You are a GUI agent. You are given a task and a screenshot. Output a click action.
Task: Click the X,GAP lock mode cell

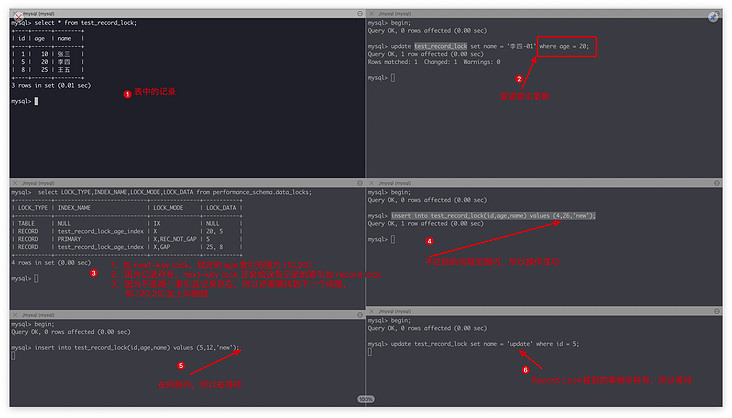click(x=162, y=247)
